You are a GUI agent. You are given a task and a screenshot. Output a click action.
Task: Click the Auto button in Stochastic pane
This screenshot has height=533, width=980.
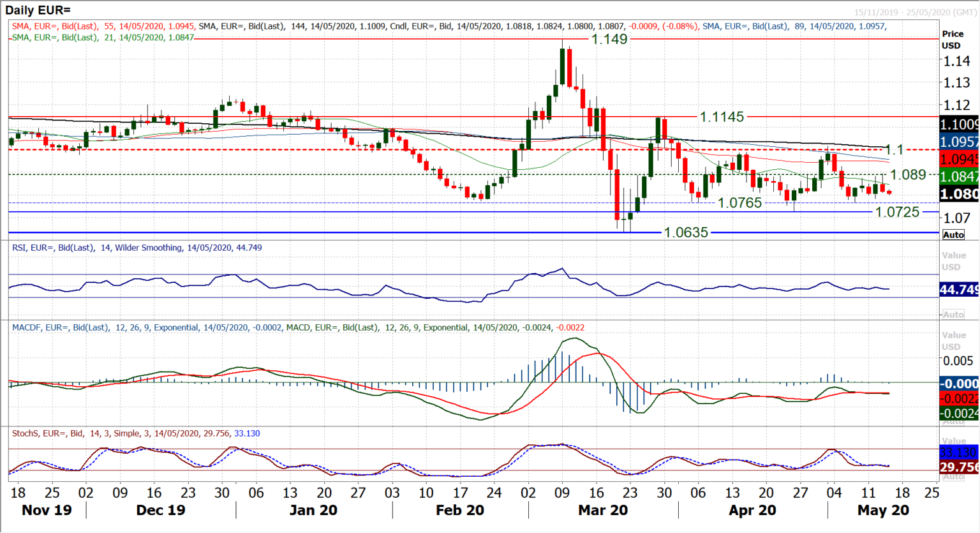click(x=953, y=477)
